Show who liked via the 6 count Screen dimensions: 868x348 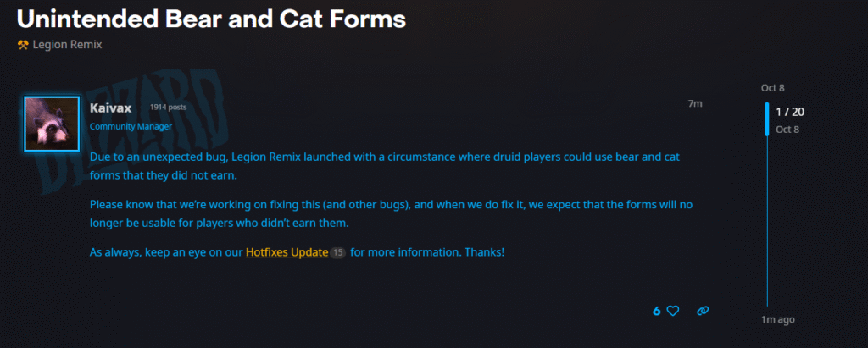click(656, 311)
